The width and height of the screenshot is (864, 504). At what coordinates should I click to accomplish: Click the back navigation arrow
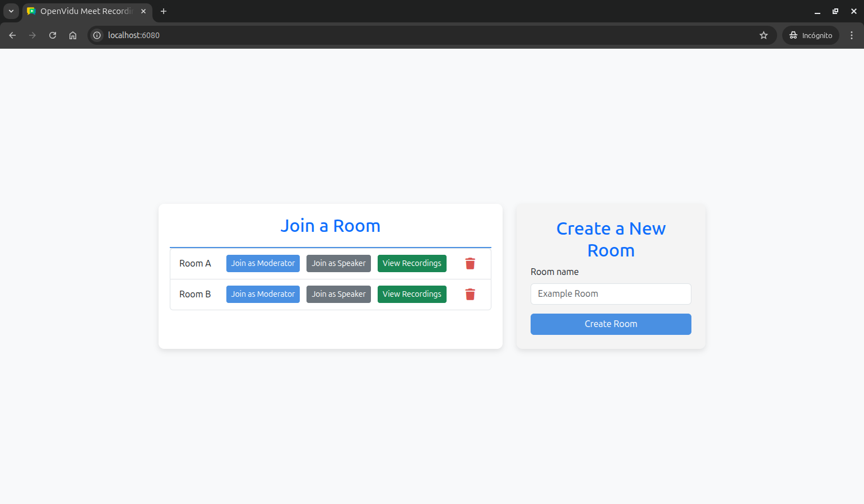tap(12, 35)
